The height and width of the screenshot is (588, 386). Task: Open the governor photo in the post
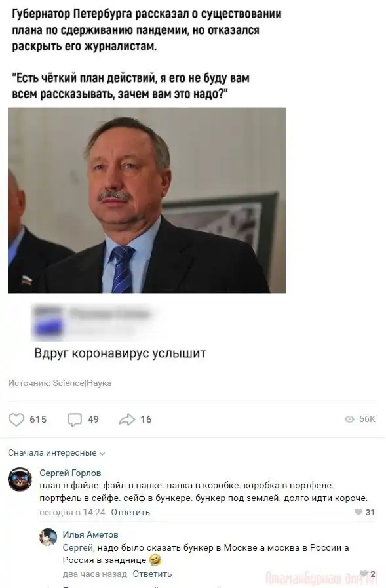tap(147, 200)
